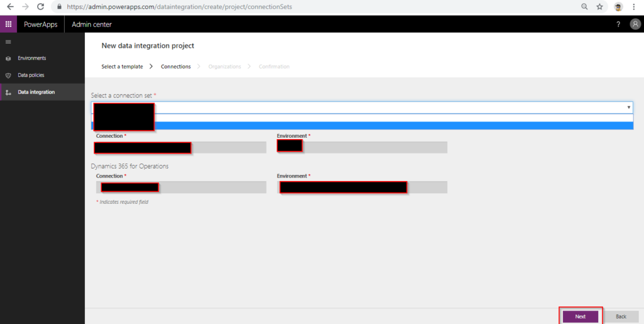Click the first Connection field

coord(180,147)
